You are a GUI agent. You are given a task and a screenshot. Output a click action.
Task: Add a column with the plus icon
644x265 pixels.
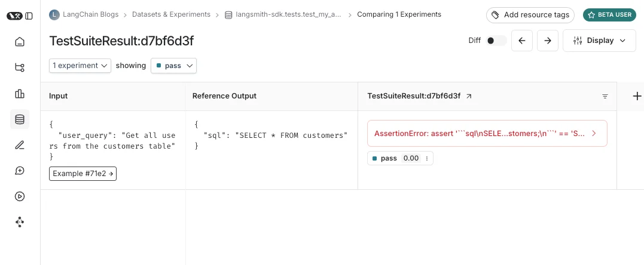[x=637, y=97]
